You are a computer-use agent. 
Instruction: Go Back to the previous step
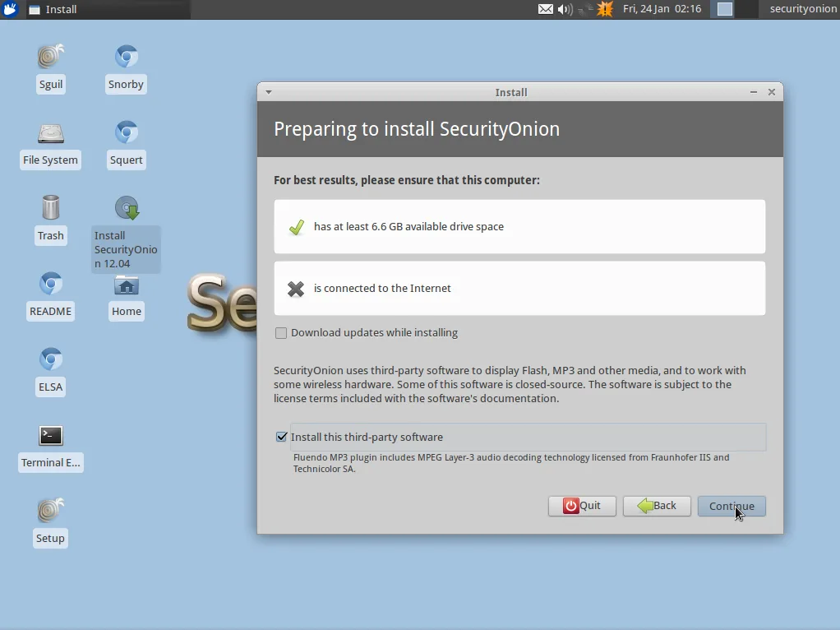click(657, 506)
